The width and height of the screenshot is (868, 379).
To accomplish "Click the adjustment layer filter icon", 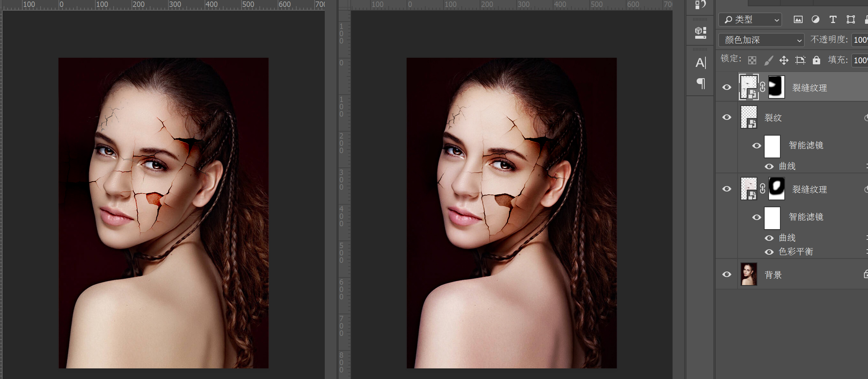I will tap(815, 20).
